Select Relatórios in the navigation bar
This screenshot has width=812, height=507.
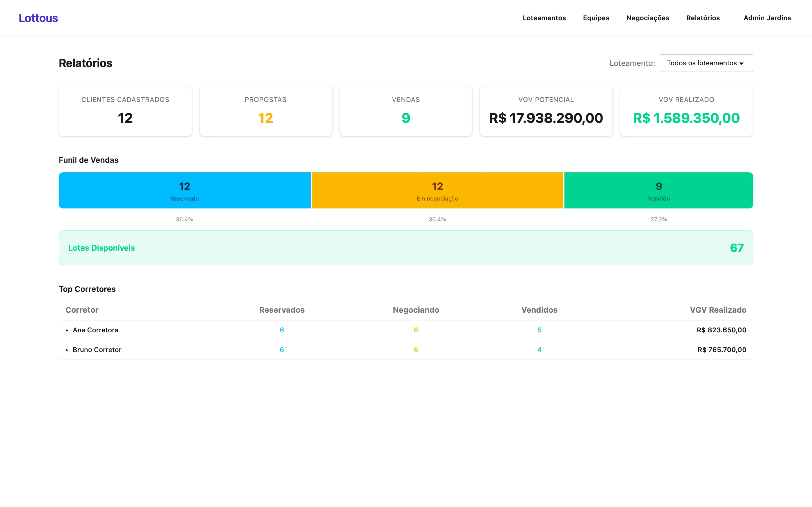(x=703, y=18)
